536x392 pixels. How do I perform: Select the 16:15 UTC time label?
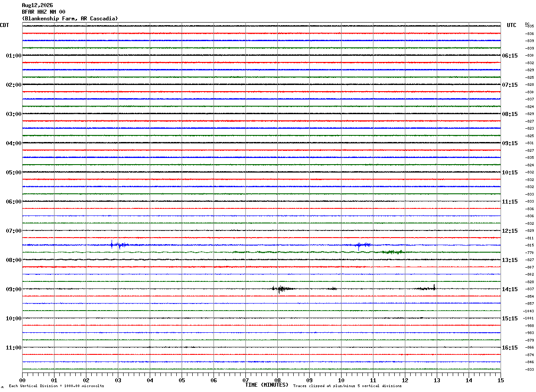pos(509,348)
